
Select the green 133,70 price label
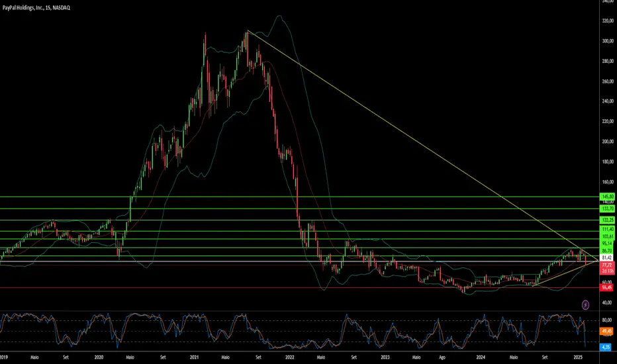[608, 208]
